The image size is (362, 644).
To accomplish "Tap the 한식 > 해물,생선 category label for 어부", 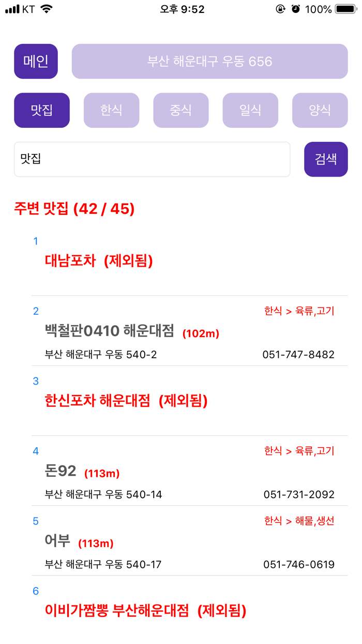I will coord(300,521).
